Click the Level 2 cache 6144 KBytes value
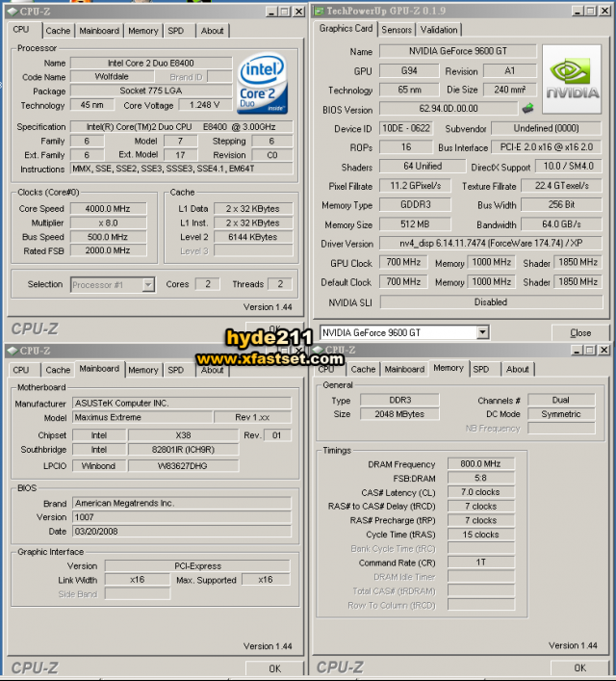 (252, 237)
